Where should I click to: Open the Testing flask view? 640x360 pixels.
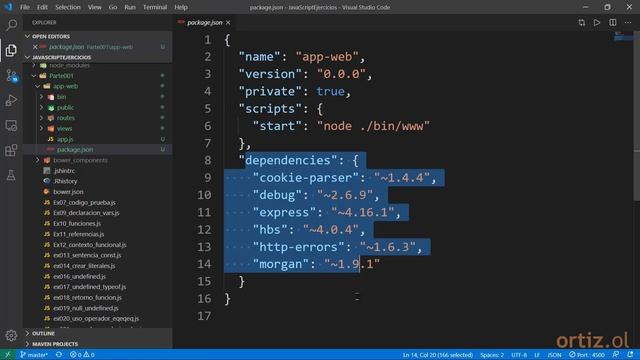click(11, 176)
